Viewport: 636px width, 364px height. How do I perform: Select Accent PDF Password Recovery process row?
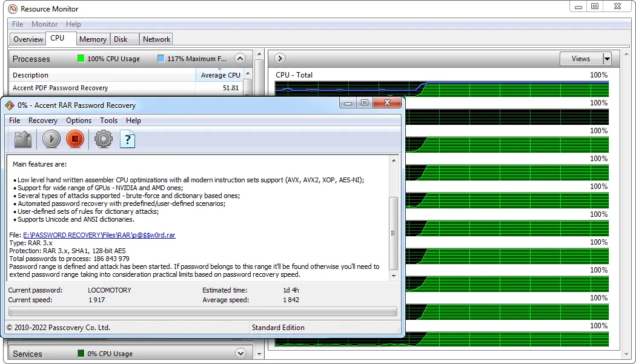(127, 88)
